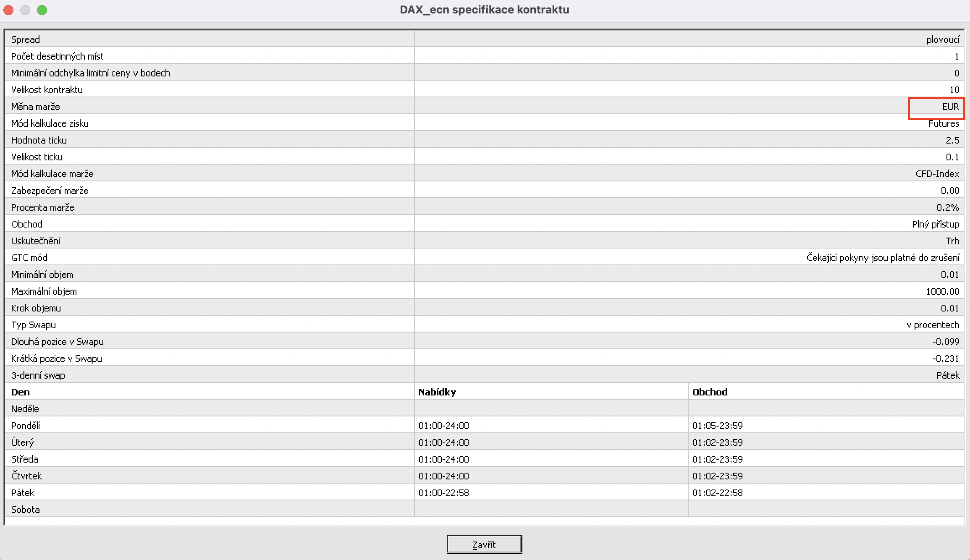Select the Mód kalkulace marže label
Image resolution: width=970 pixels, height=560 pixels.
pyautogui.click(x=52, y=174)
